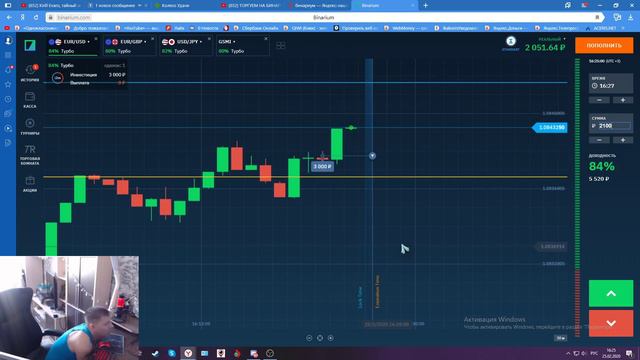This screenshot has width=640, height=360.
Task: Click the expiry time field showing 16:27
Action: (x=611, y=84)
